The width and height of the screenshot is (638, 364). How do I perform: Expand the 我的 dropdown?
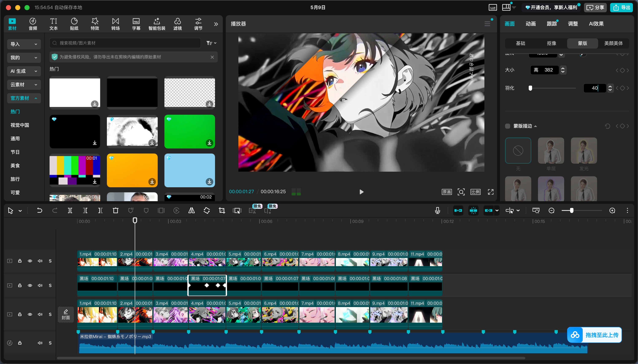24,58
